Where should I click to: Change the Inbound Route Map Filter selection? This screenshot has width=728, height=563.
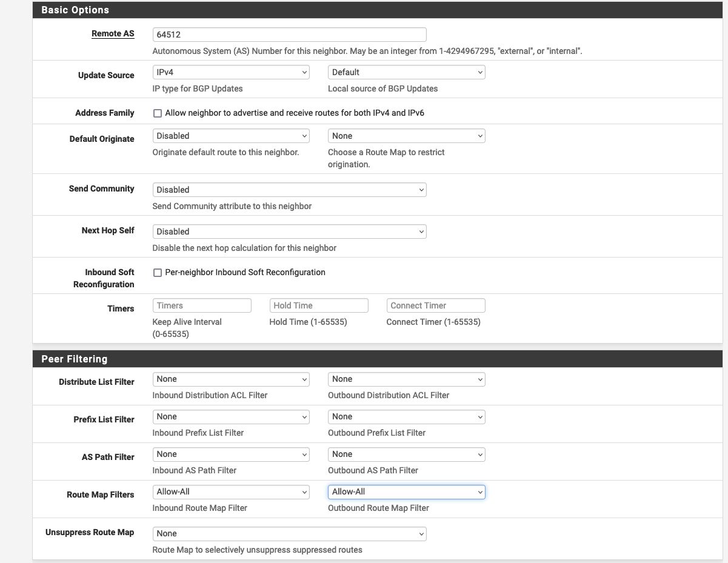tap(230, 491)
